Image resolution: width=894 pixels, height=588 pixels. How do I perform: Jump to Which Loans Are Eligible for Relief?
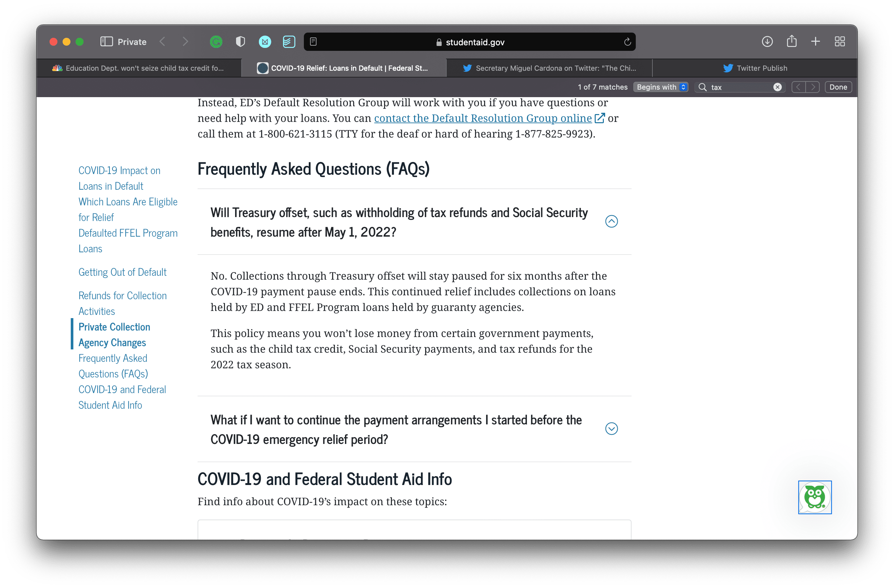[128, 210]
